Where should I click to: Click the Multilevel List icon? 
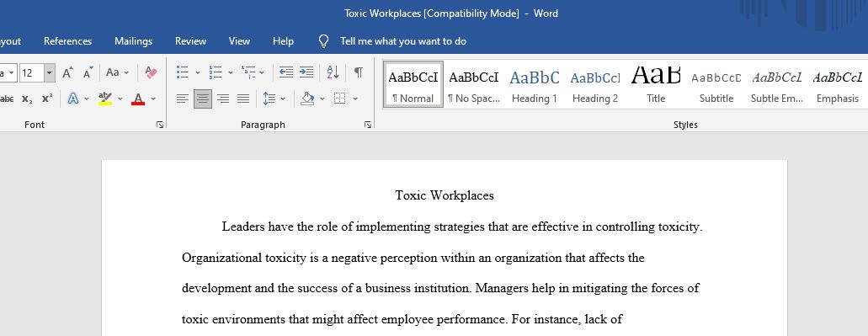248,72
